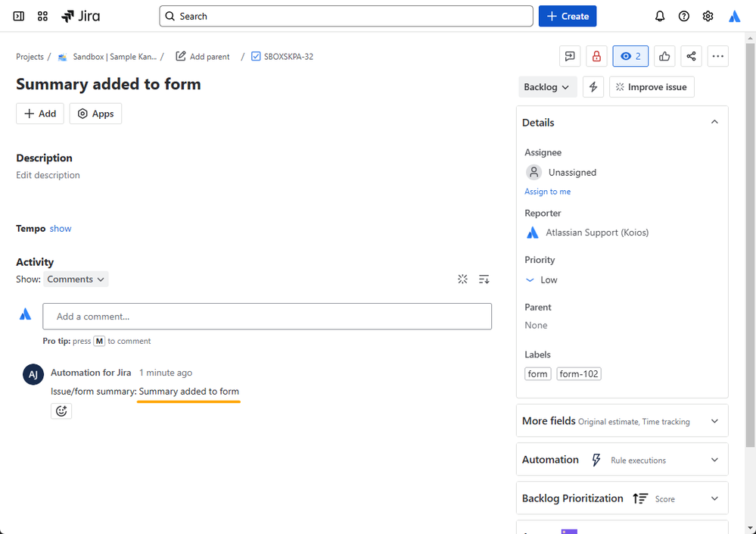Image resolution: width=756 pixels, height=534 pixels.
Task: Click the Original estimate, Time tracking subtitle
Action: [x=634, y=422]
